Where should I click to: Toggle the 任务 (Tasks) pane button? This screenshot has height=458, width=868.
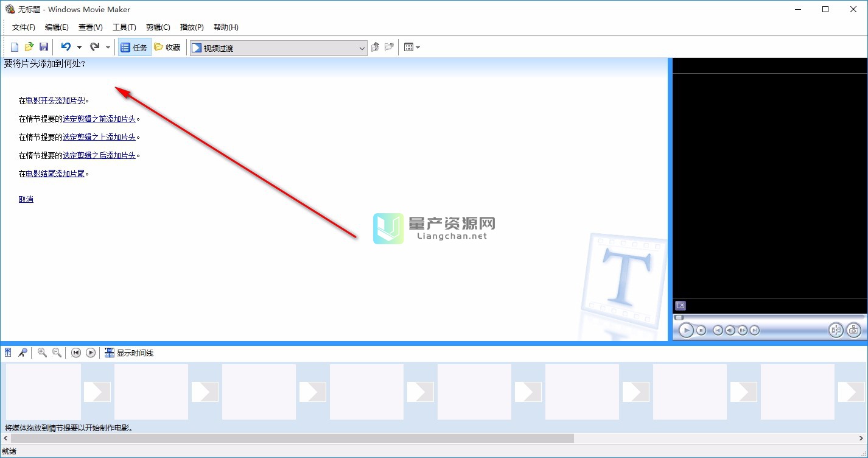click(x=134, y=48)
